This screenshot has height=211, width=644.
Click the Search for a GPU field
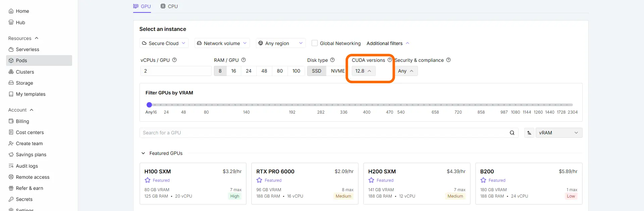[324, 133]
